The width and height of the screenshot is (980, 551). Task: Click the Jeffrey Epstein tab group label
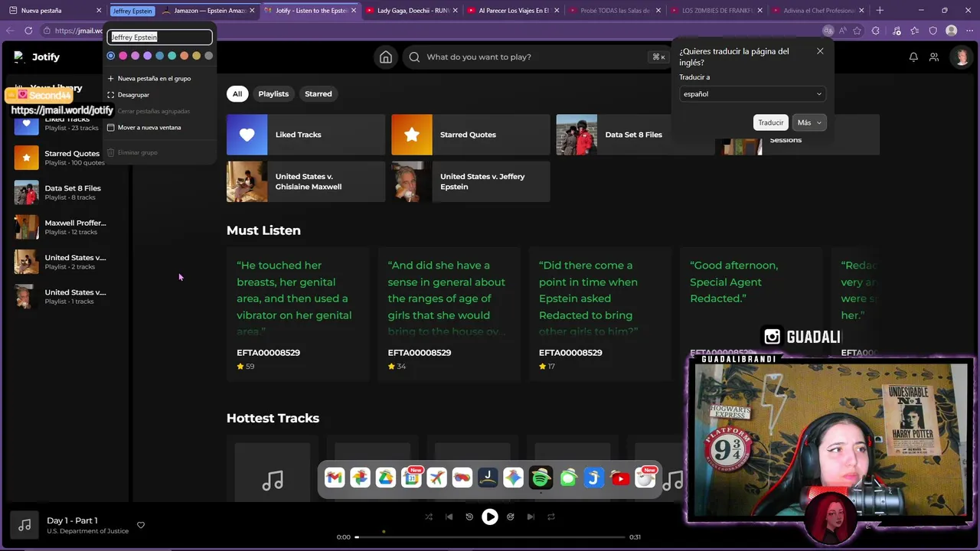pos(132,11)
